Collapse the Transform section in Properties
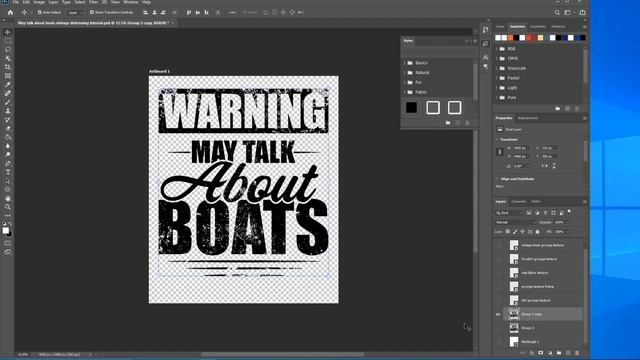The image size is (640, 360). [497, 140]
